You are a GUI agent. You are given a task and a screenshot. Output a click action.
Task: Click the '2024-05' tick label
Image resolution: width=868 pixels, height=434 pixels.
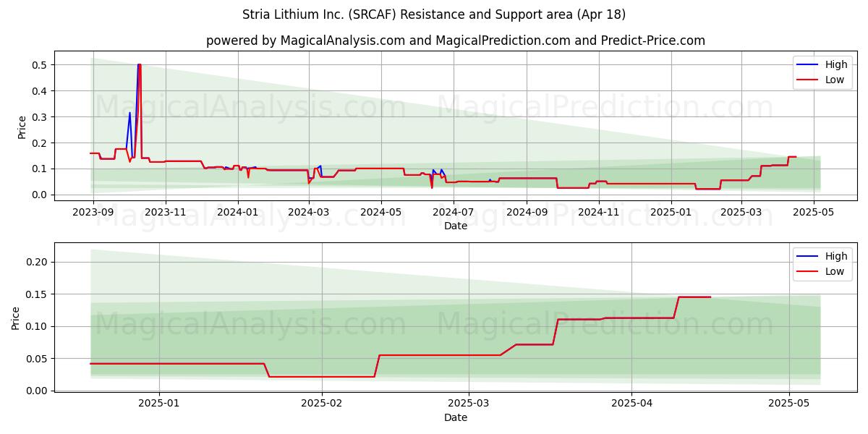[381, 212]
